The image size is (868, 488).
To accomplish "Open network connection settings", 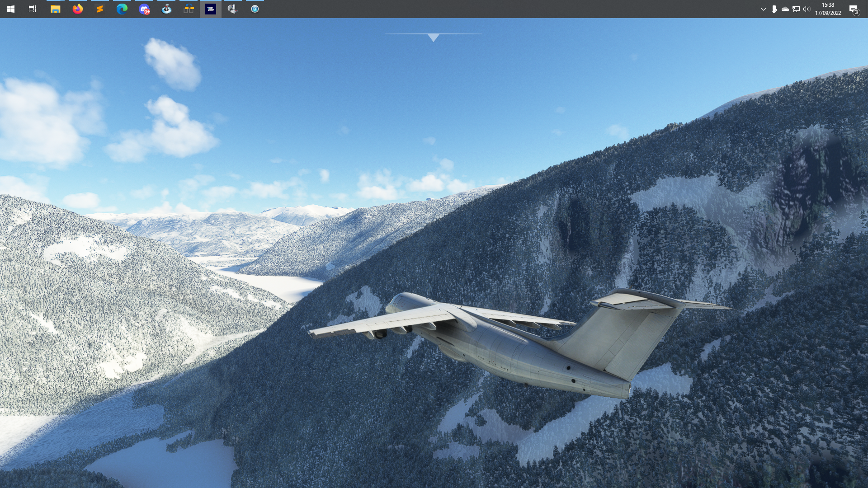I will 796,9.
